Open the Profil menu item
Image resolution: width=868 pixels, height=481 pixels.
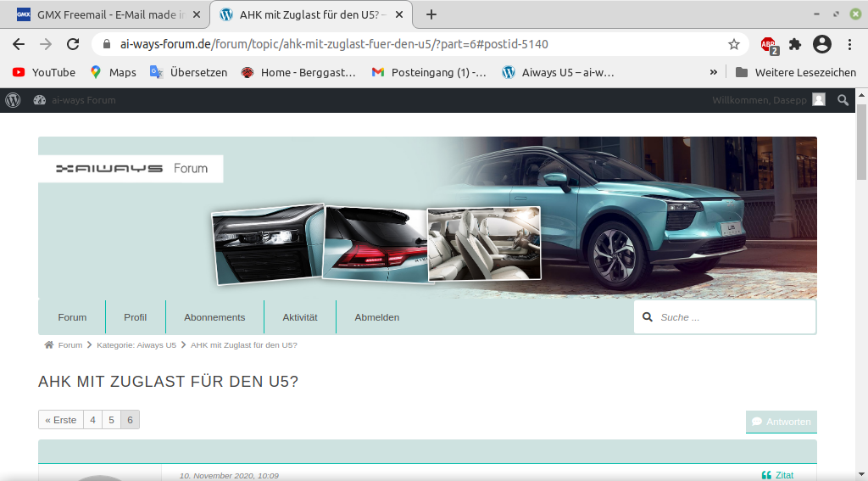coord(135,317)
